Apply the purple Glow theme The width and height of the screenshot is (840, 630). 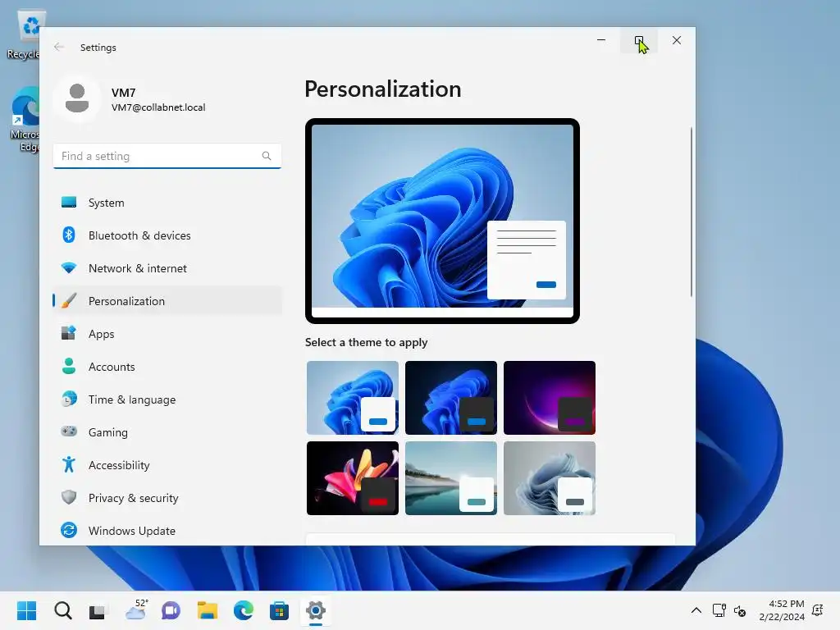[550, 398]
